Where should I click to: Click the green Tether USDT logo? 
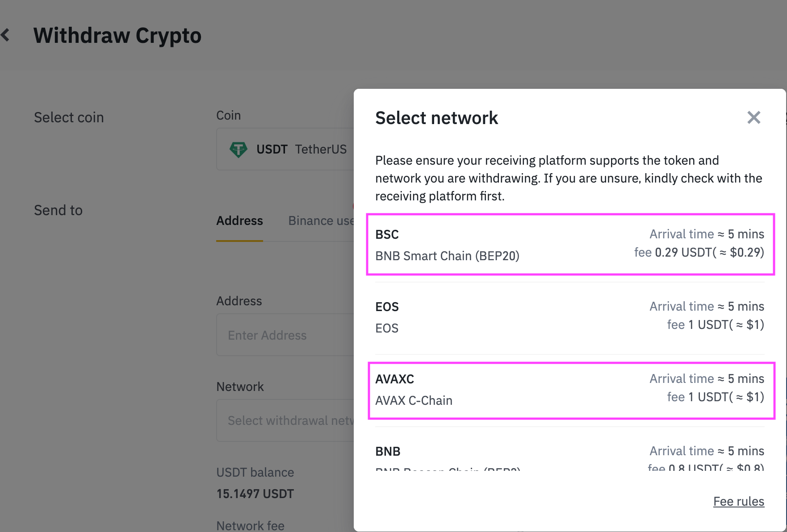point(238,149)
